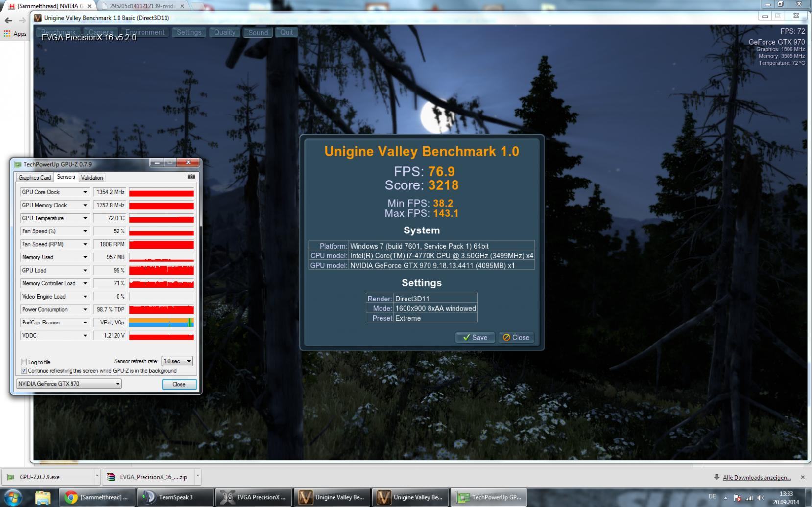Image resolution: width=812 pixels, height=507 pixels.
Task: Expand the GPU Load sensor dropdown
Action: (85, 271)
